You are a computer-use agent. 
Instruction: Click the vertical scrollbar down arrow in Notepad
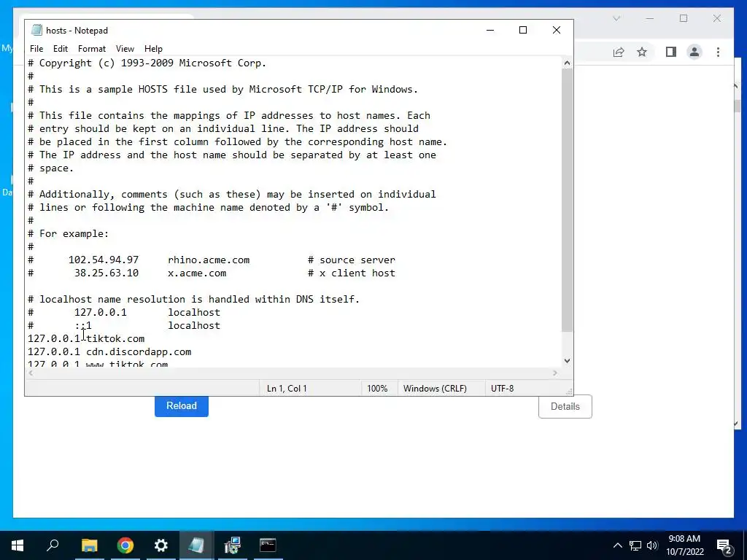point(567,361)
